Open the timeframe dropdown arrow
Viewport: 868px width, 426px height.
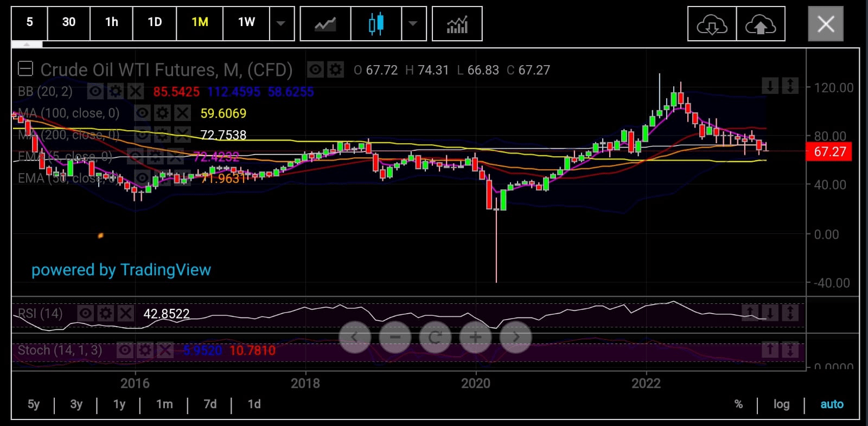coord(282,23)
